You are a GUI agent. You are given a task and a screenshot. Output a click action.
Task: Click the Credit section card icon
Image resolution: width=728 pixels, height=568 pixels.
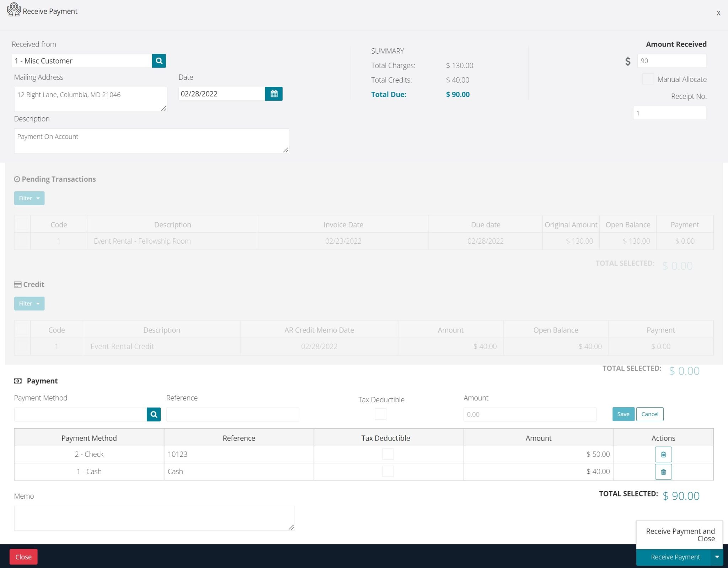(x=17, y=284)
